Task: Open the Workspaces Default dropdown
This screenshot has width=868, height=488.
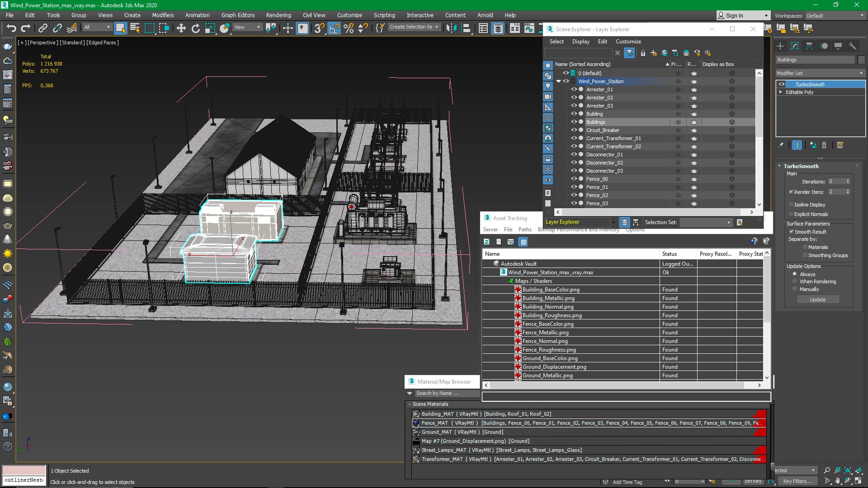Action: pos(835,16)
